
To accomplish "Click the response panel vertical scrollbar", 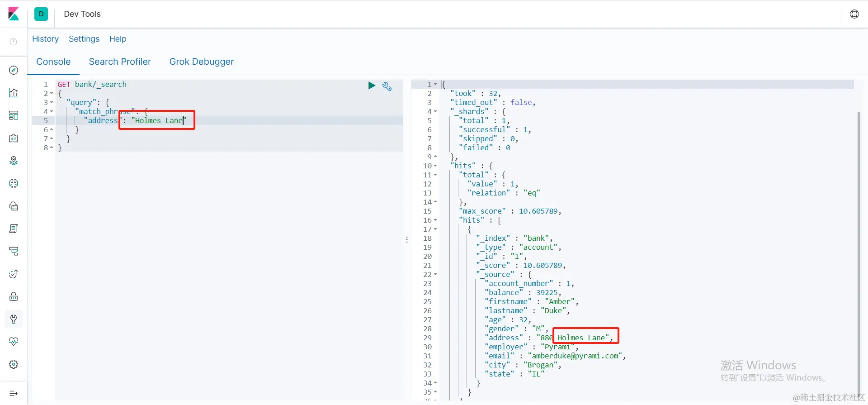I will pos(859,253).
